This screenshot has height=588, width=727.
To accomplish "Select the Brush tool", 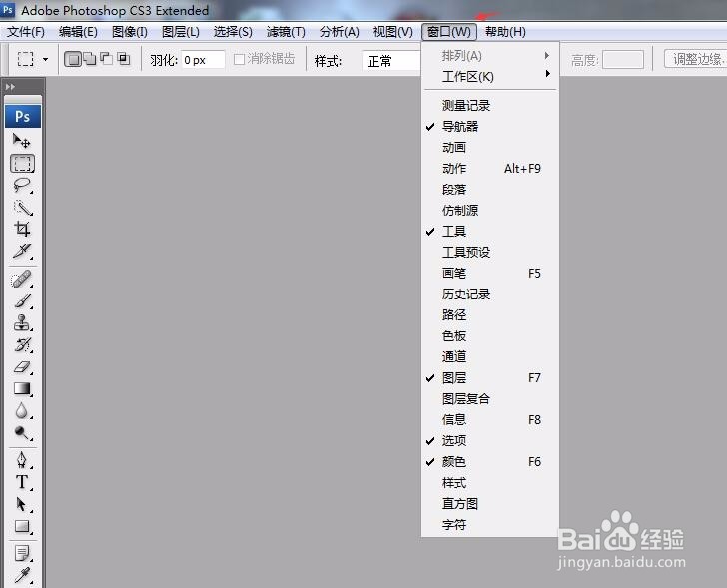I will (x=22, y=301).
